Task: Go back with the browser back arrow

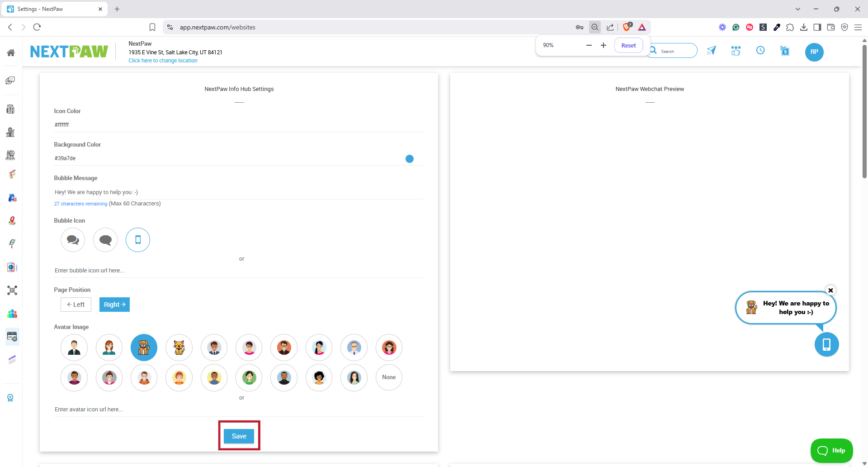Action: click(x=10, y=27)
